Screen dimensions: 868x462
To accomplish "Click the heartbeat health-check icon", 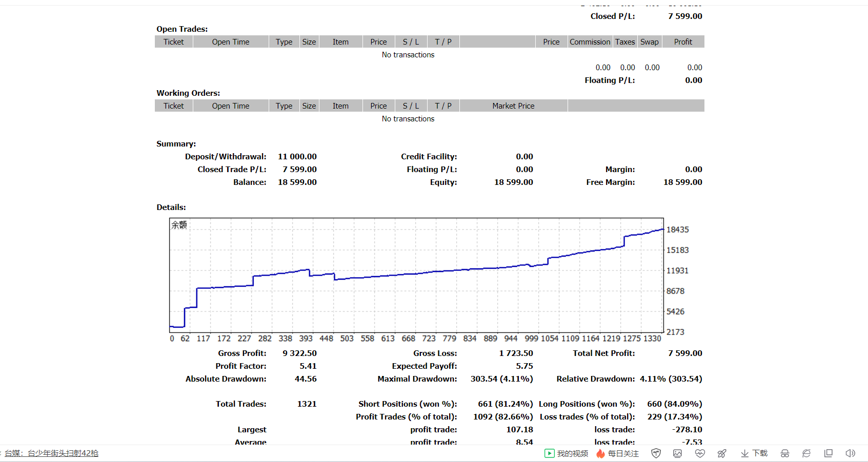I will pos(700,453).
